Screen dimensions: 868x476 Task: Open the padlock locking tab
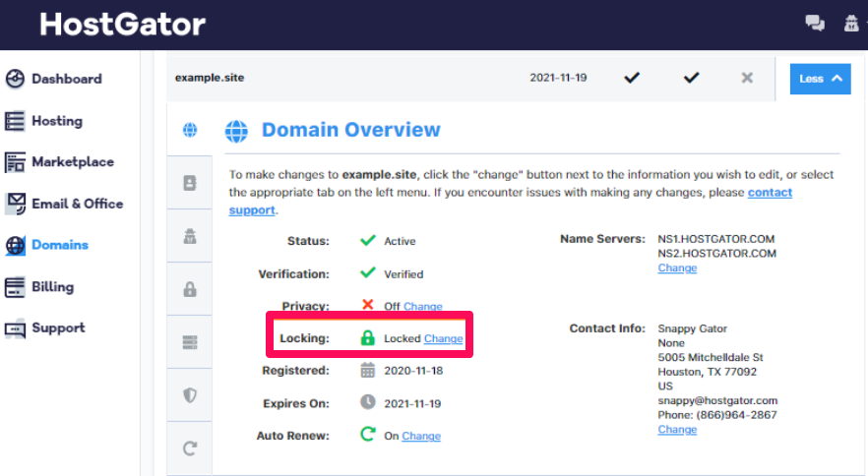[190, 289]
